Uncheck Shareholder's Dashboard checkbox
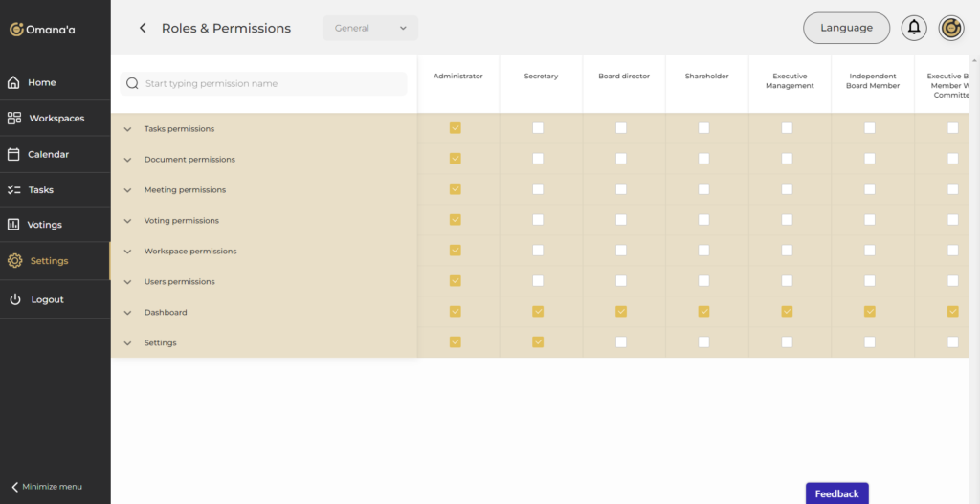Image resolution: width=980 pixels, height=504 pixels. (x=703, y=312)
